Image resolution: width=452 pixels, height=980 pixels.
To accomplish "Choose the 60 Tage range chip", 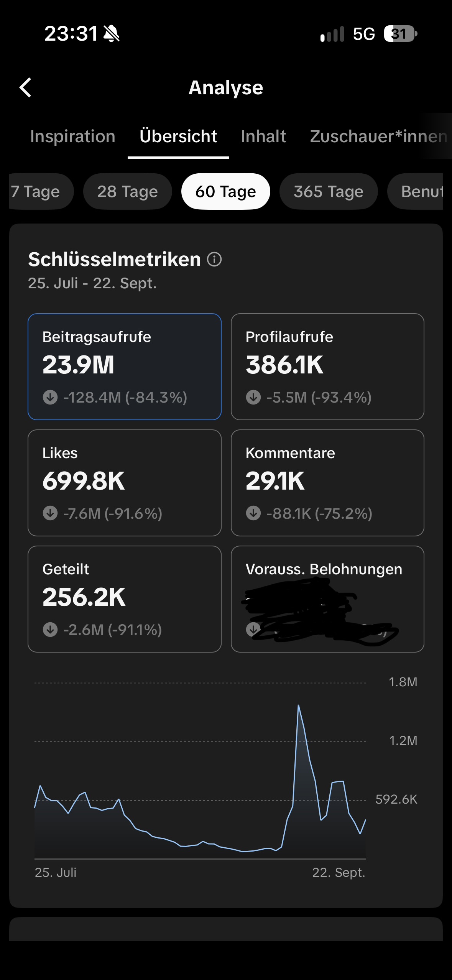I will 226,191.
